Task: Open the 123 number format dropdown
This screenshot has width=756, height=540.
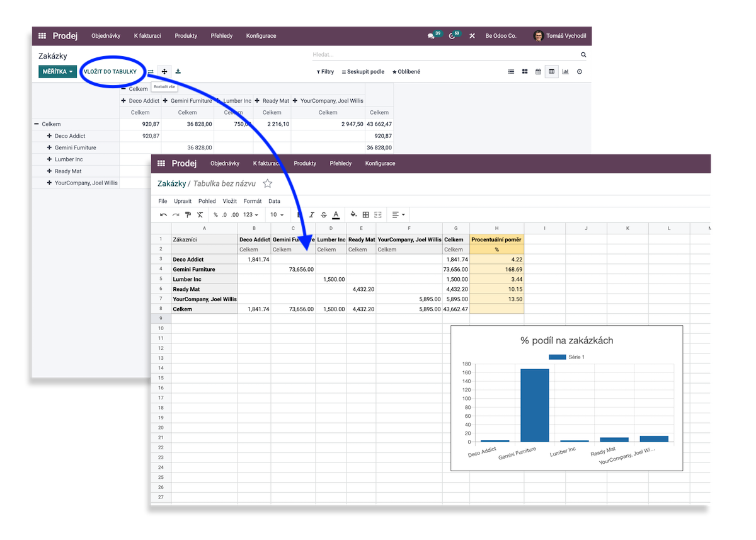Action: click(251, 215)
